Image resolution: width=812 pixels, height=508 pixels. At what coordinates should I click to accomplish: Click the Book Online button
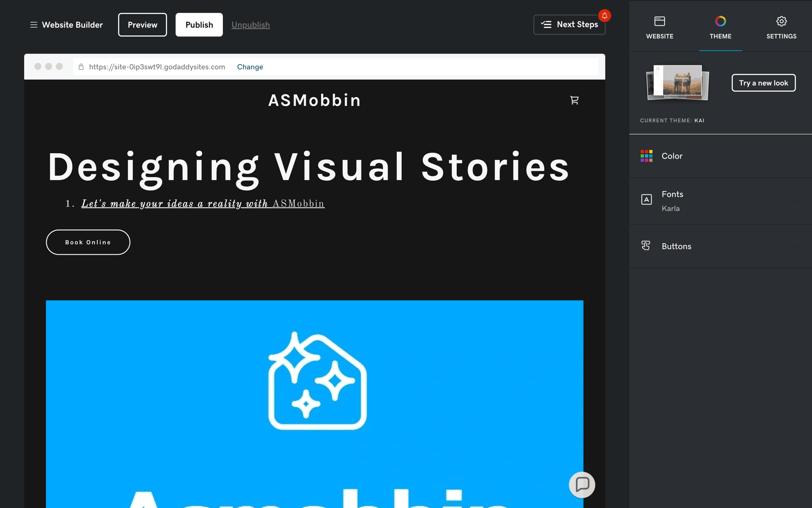tap(88, 242)
